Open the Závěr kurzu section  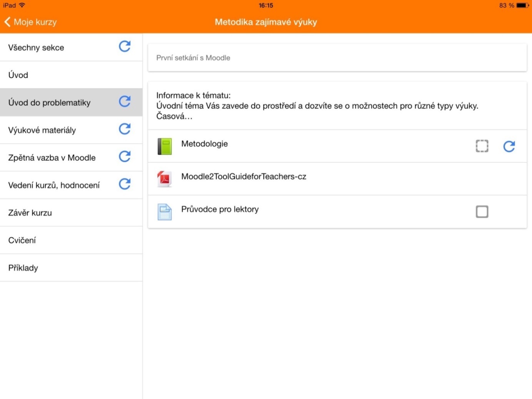click(71, 213)
